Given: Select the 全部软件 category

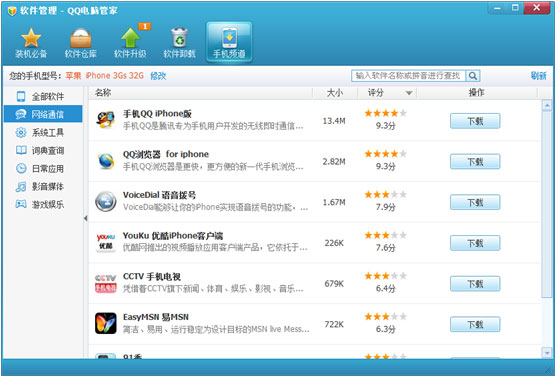Looking at the screenshot, I should pos(43,96).
